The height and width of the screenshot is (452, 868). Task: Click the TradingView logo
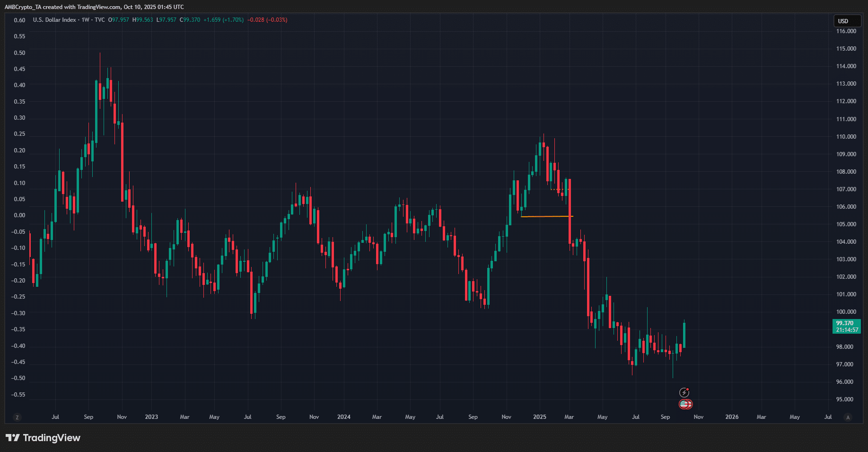[43, 438]
